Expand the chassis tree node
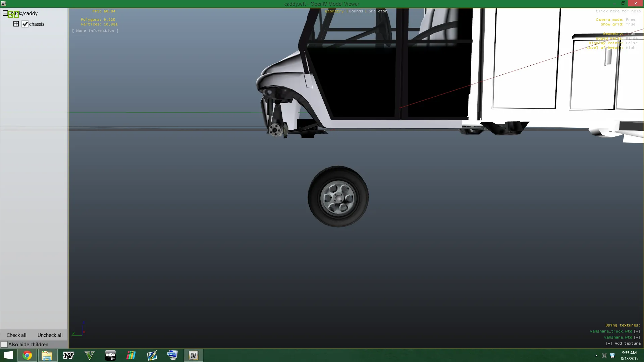Image resolution: width=644 pixels, height=362 pixels. click(16, 24)
